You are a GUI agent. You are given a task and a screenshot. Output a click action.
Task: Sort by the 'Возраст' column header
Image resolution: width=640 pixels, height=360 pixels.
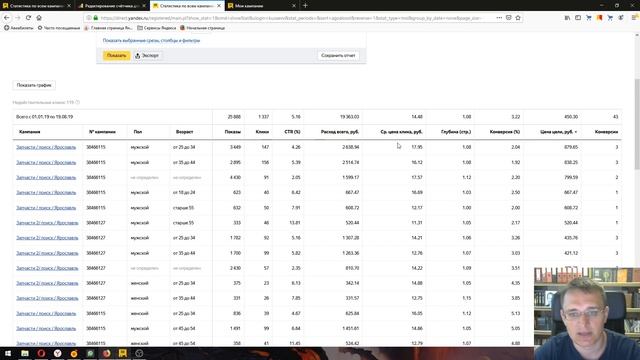click(x=184, y=132)
